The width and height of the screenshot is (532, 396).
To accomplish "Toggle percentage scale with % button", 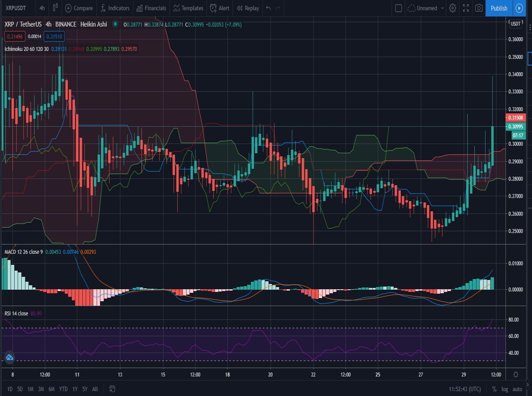I will [x=494, y=389].
